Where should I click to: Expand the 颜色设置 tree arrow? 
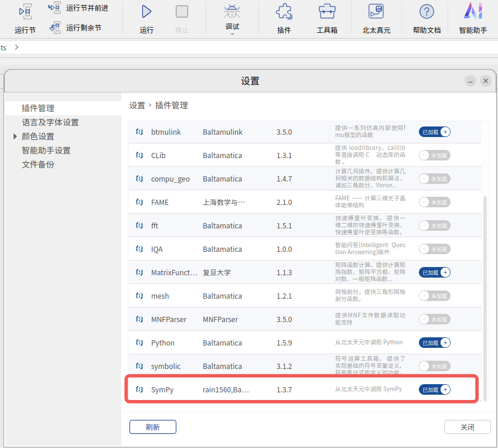tap(15, 136)
